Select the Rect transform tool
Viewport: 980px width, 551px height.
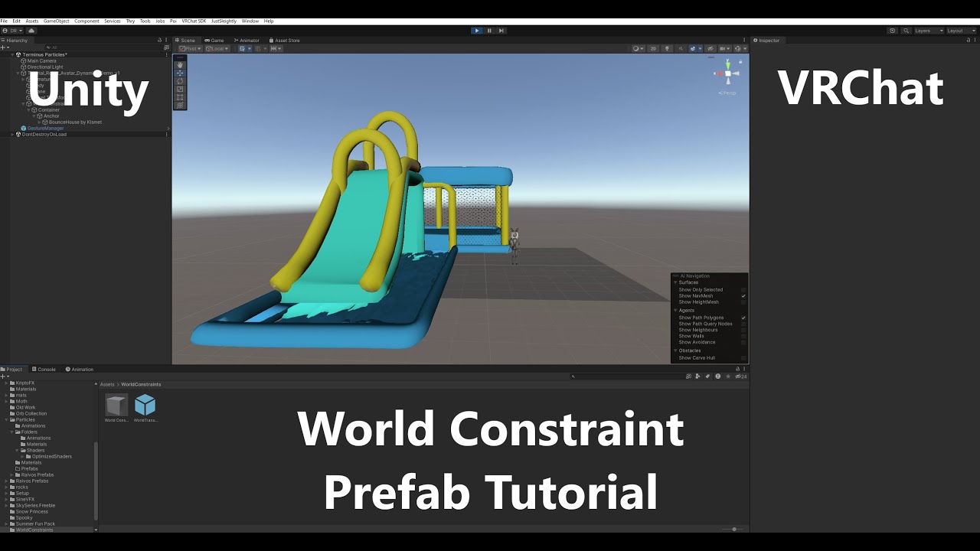click(x=180, y=97)
